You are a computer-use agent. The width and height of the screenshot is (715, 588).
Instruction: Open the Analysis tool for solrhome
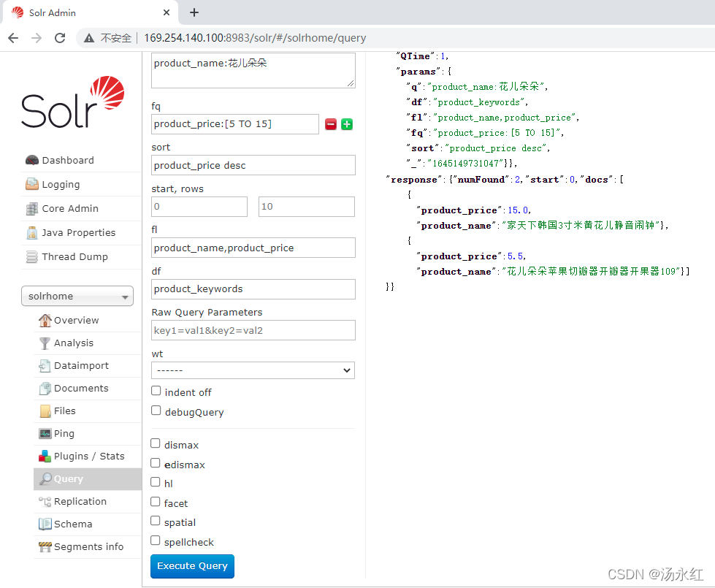point(73,343)
